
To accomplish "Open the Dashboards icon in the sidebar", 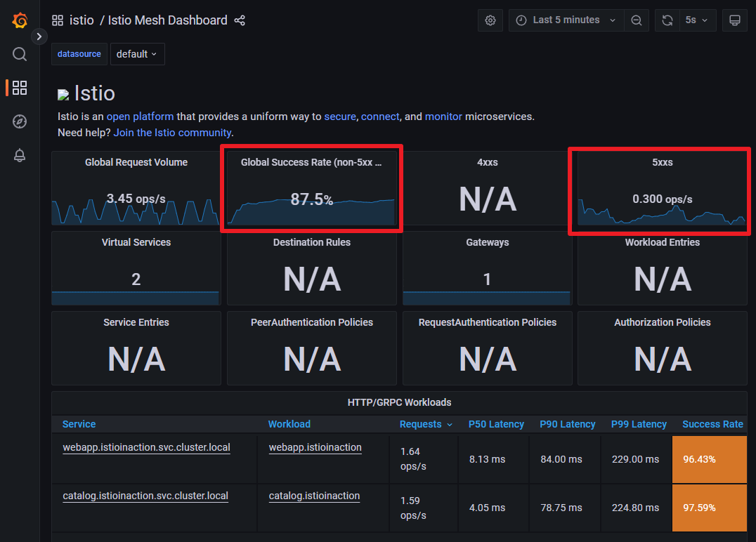I will pyautogui.click(x=19, y=88).
